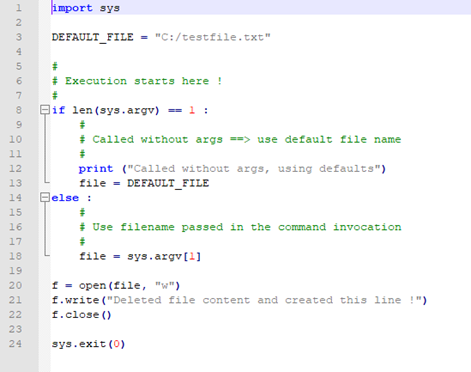This screenshot has width=471, height=372.
Task: Click the f.close() statement
Action: coord(82,315)
